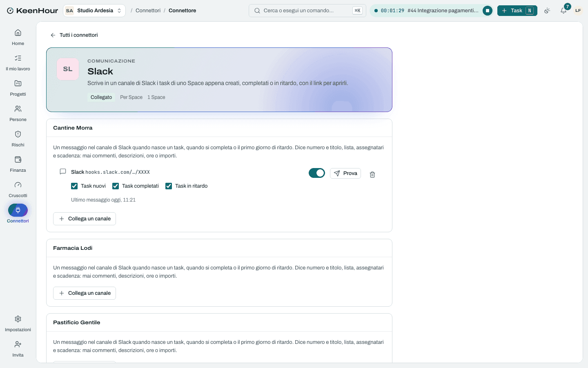The image size is (588, 368).
Task: Stop the running timer
Action: pos(488,11)
